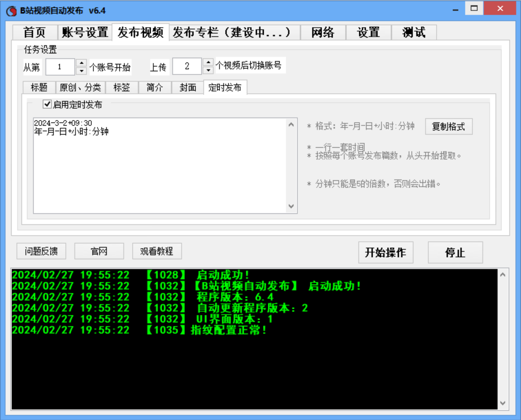521x420 pixels.
Task: Click the 【B站视频自动发布】启动成功 log line
Action: click(187, 286)
